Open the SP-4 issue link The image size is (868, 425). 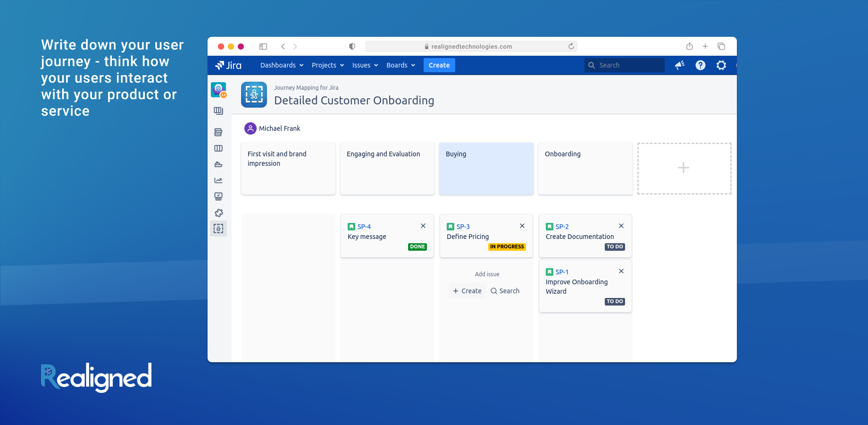click(364, 227)
